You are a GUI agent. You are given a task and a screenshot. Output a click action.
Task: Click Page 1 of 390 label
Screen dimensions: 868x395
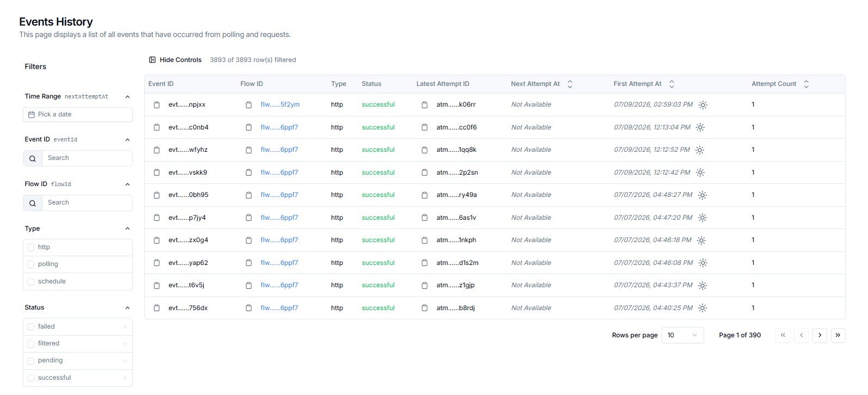(x=740, y=335)
